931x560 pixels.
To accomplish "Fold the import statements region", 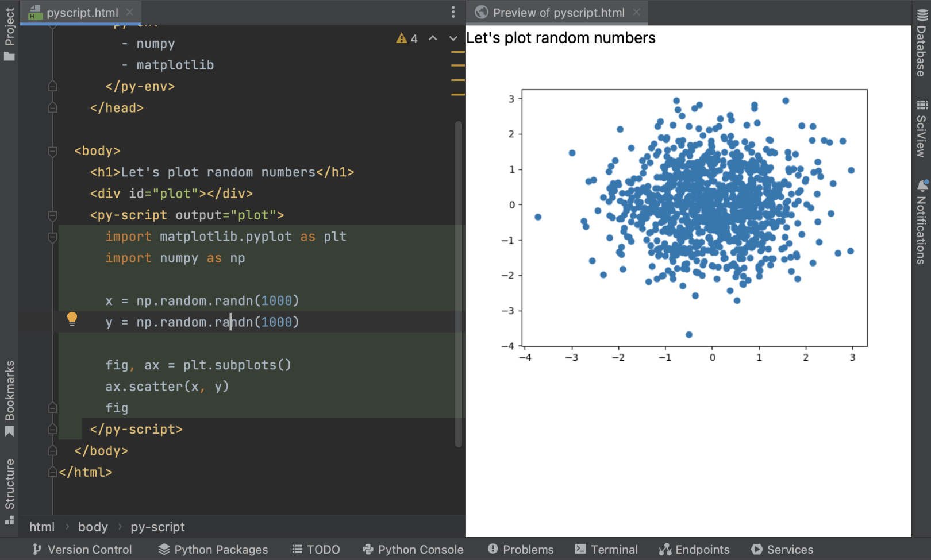I will (x=52, y=237).
